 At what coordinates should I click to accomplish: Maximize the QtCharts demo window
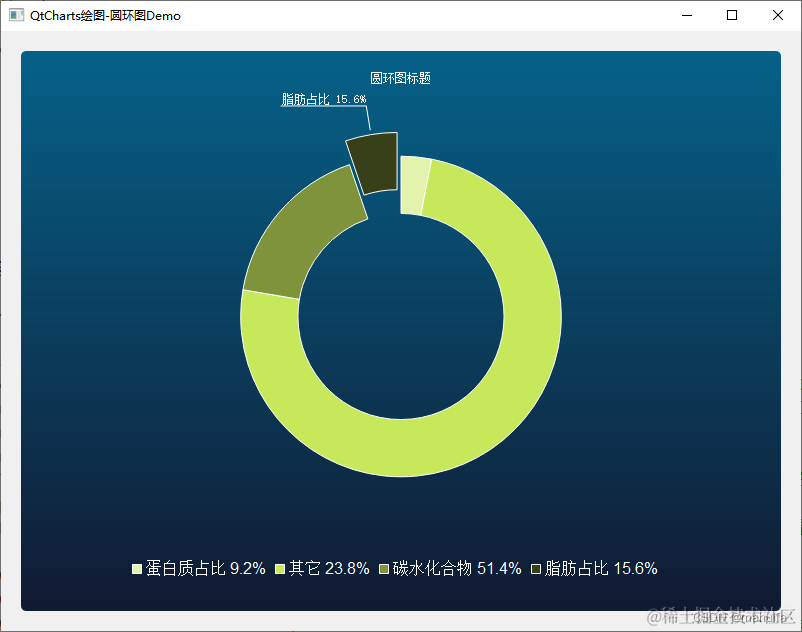click(732, 15)
